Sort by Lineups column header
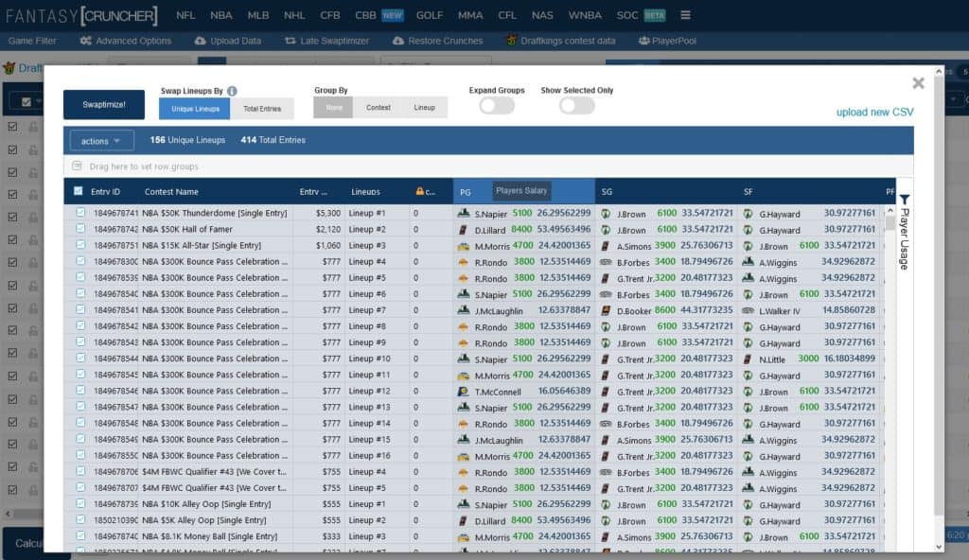The width and height of the screenshot is (969, 560). (365, 192)
